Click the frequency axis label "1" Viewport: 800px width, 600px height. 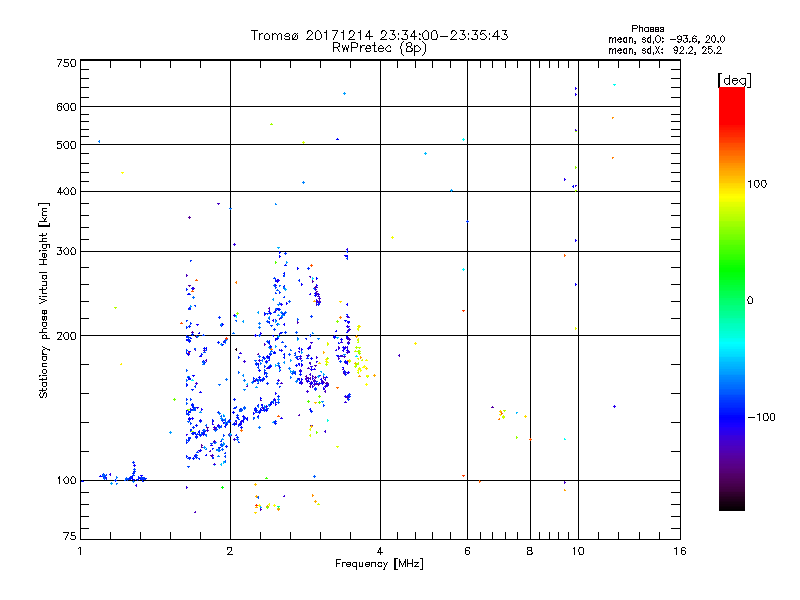pos(80,551)
